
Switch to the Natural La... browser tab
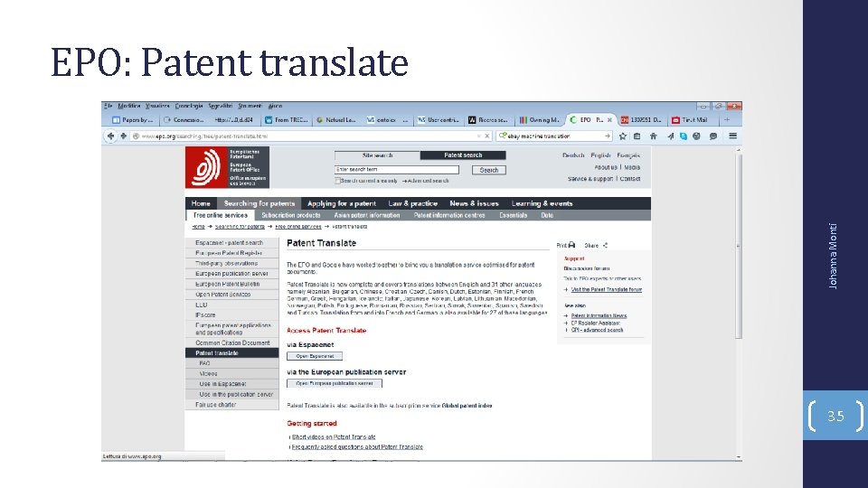click(335, 119)
